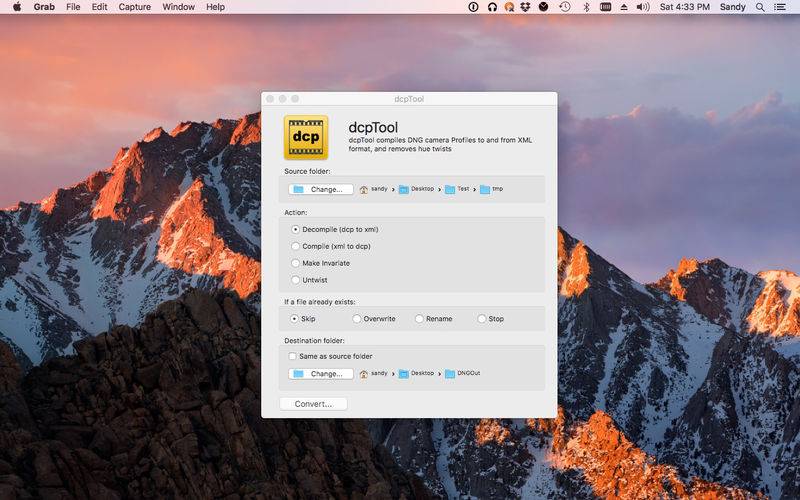This screenshot has height=500, width=800.
Task: Click the Sandy user name in menu bar
Action: point(733,7)
